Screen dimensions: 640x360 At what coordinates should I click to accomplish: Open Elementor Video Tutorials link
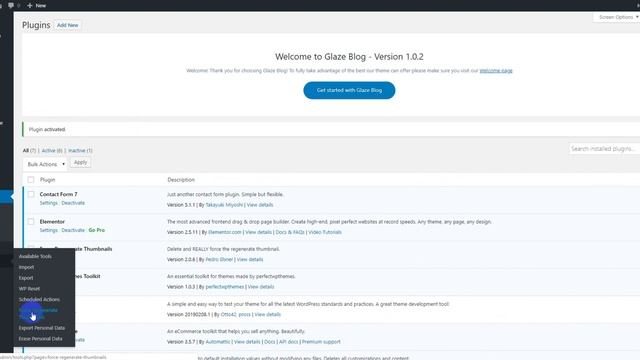pos(325,232)
